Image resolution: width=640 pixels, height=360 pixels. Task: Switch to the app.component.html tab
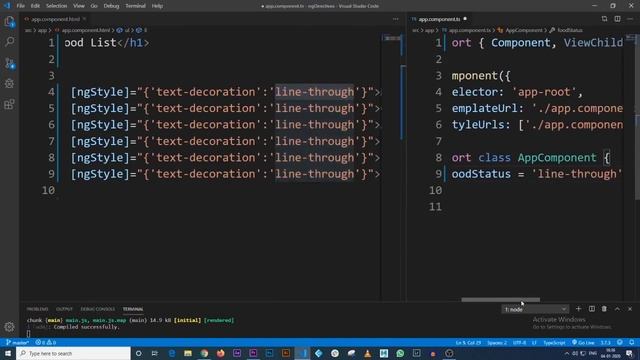click(x=55, y=19)
